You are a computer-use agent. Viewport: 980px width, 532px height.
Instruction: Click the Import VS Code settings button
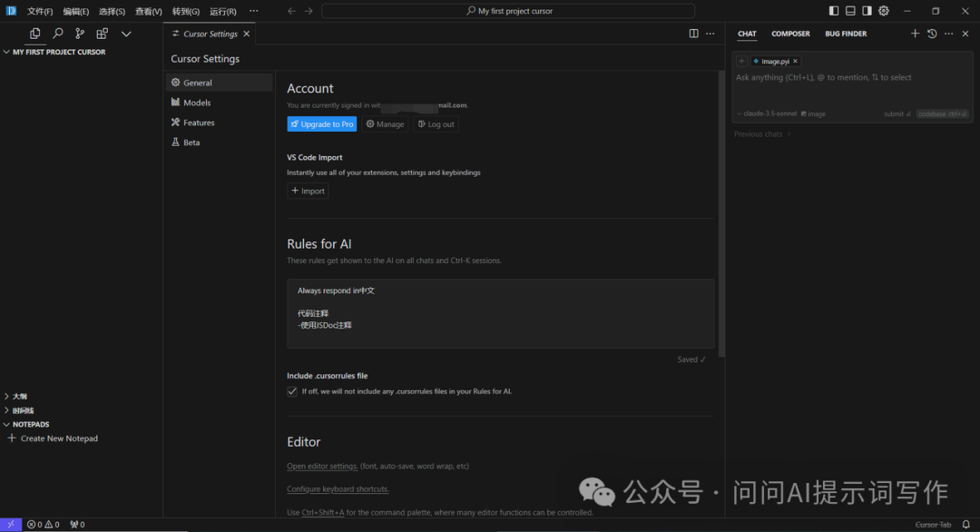[x=309, y=191]
